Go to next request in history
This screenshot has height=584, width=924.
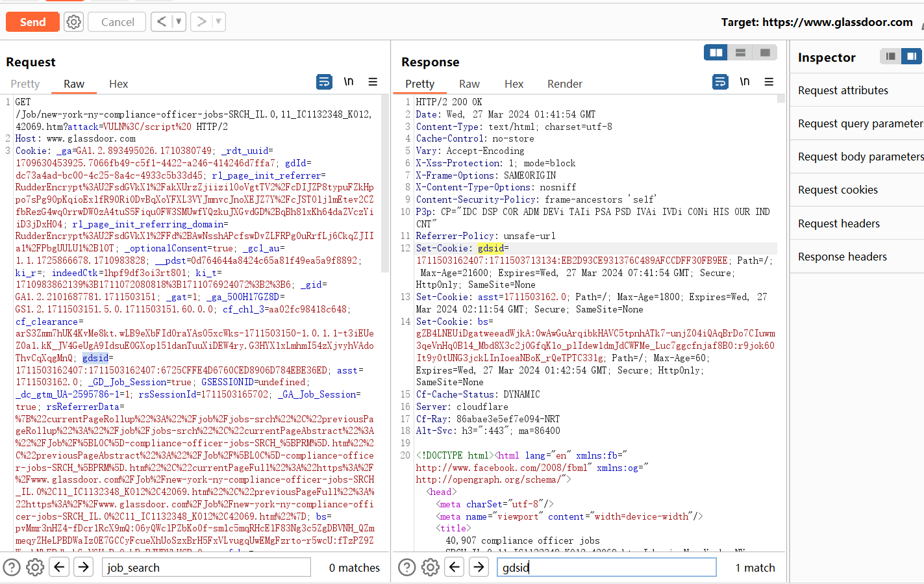[x=202, y=21]
